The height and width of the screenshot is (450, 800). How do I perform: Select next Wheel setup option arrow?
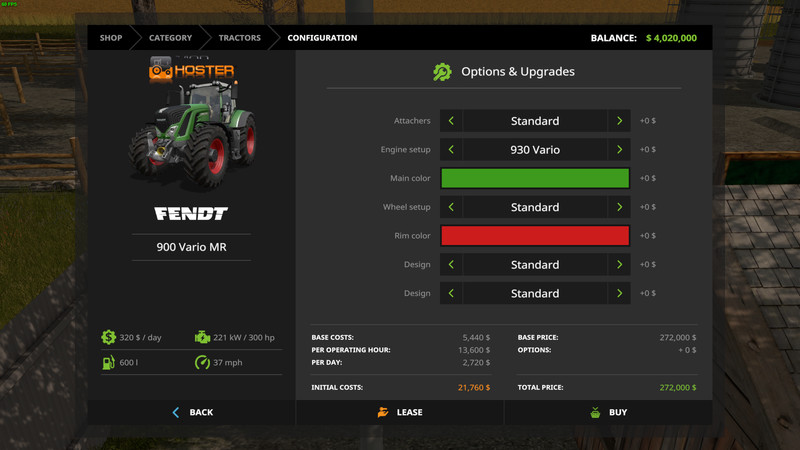click(x=620, y=207)
